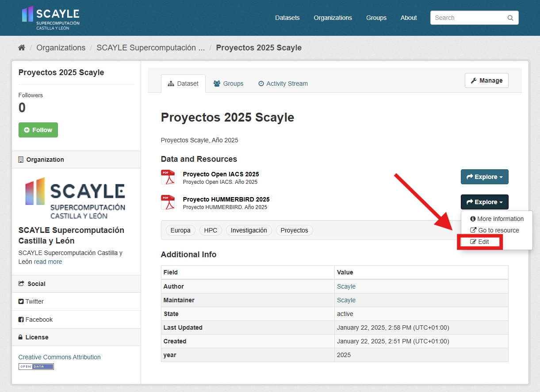Switch to the Groups tab

pos(229,84)
